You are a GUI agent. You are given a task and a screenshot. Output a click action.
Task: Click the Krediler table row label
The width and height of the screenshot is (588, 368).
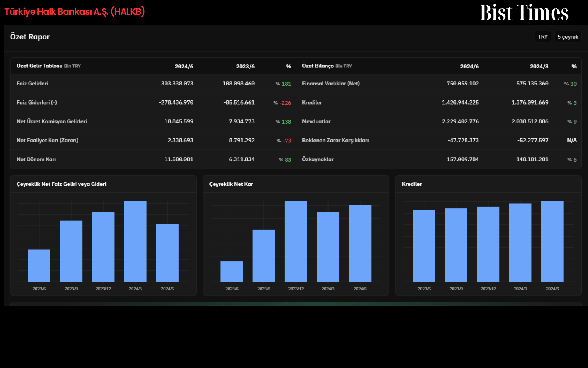tap(312, 103)
